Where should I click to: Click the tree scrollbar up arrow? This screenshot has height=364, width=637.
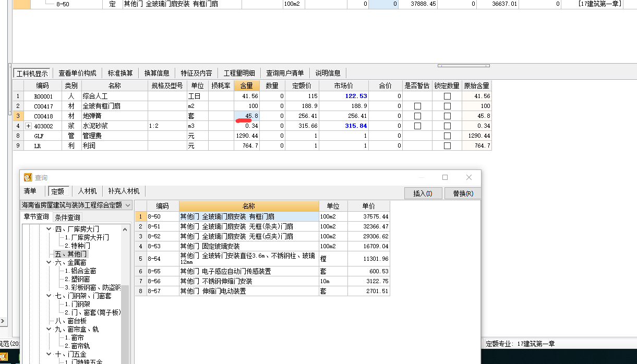coord(125,229)
